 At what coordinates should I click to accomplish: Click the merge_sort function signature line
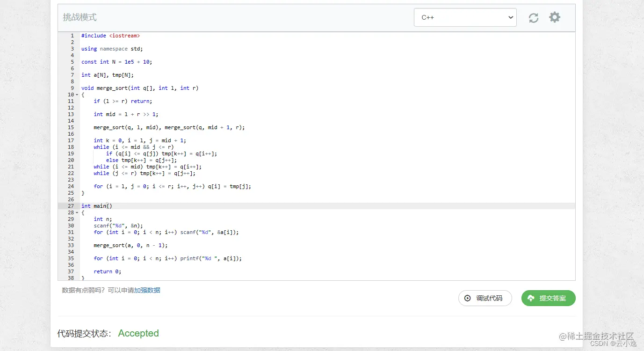140,88
